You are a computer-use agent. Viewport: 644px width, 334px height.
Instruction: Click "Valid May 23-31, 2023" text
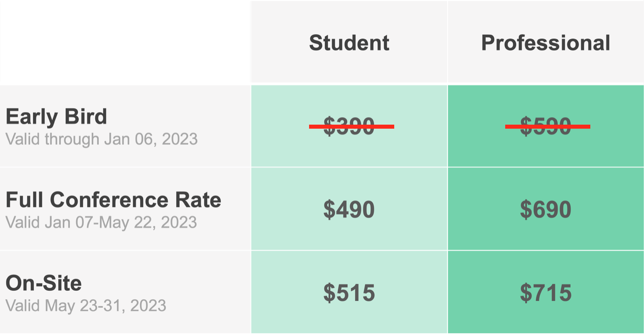pyautogui.click(x=86, y=306)
